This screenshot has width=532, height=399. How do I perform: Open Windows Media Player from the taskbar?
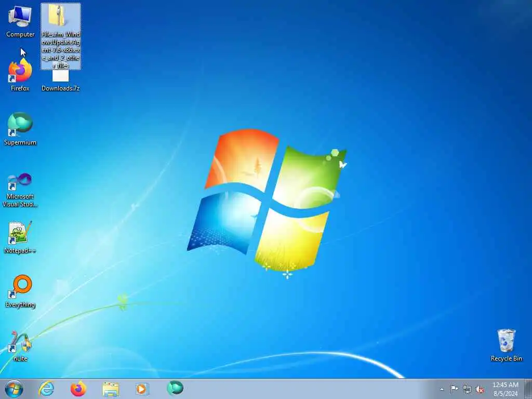pos(142,389)
